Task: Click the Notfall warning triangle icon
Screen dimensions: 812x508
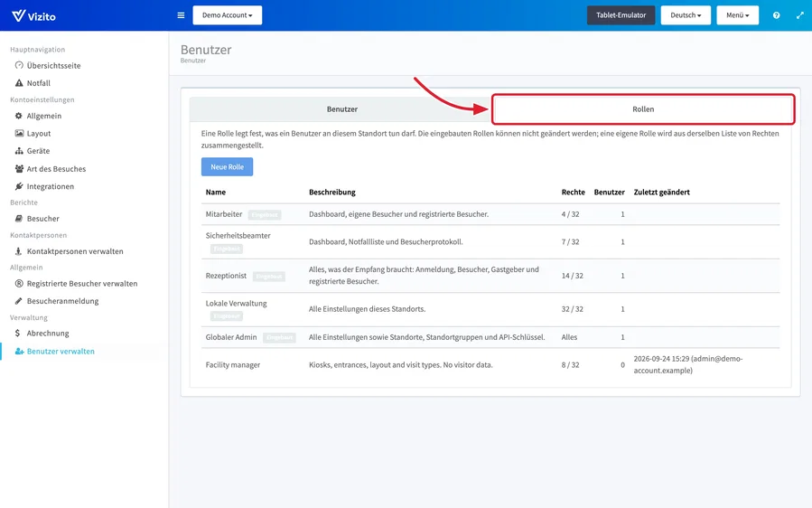Action: click(x=19, y=83)
